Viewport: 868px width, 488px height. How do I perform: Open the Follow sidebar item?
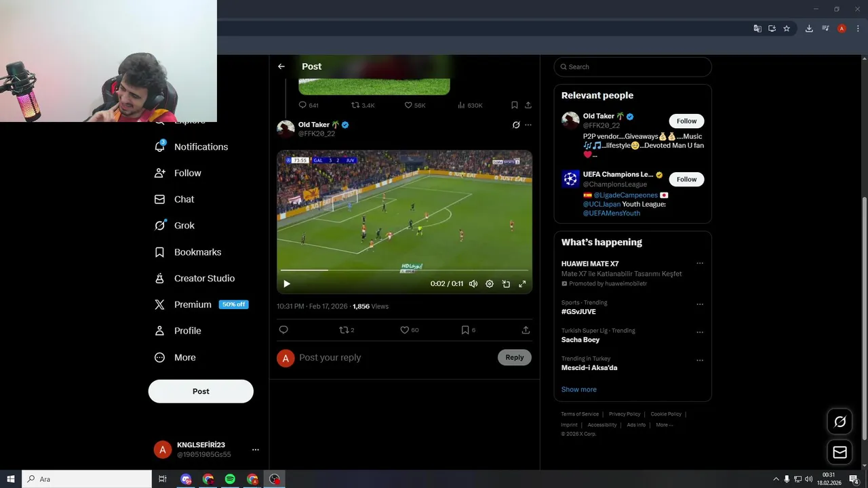[178, 173]
